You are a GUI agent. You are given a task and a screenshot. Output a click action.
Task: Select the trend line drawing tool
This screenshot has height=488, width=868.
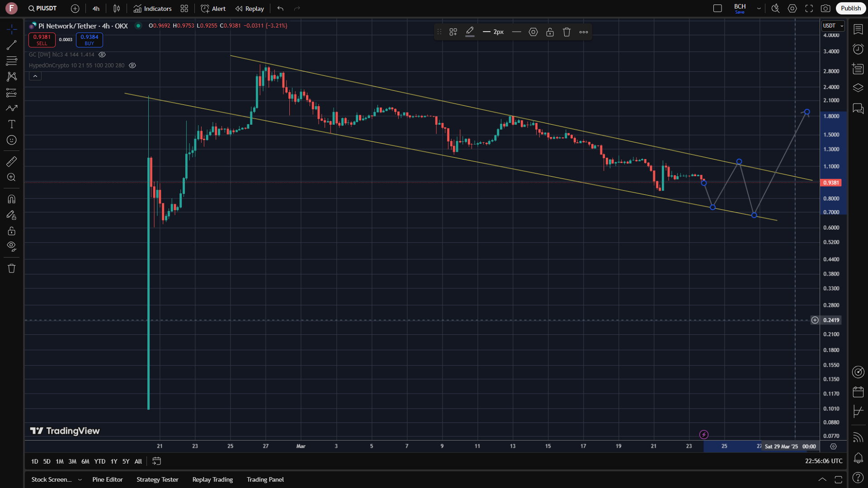click(12, 45)
